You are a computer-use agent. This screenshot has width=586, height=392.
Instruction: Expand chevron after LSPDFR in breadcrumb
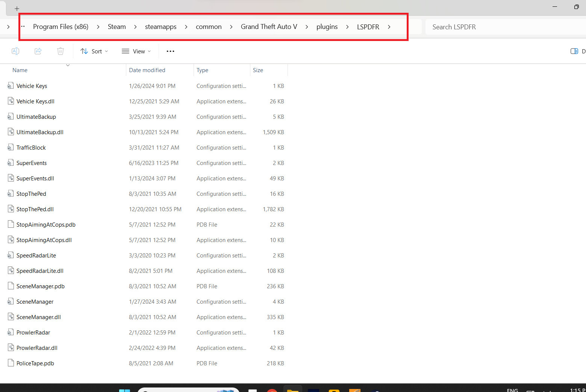(389, 27)
